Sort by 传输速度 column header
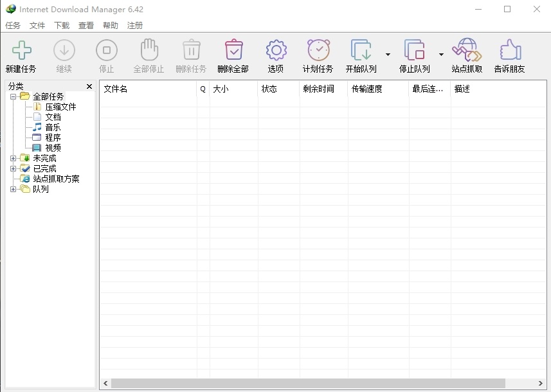This screenshot has width=551, height=392. 378,89
